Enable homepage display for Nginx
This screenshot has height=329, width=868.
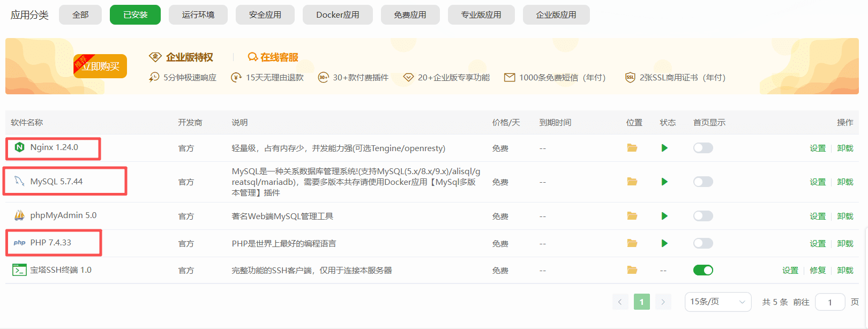(703, 148)
